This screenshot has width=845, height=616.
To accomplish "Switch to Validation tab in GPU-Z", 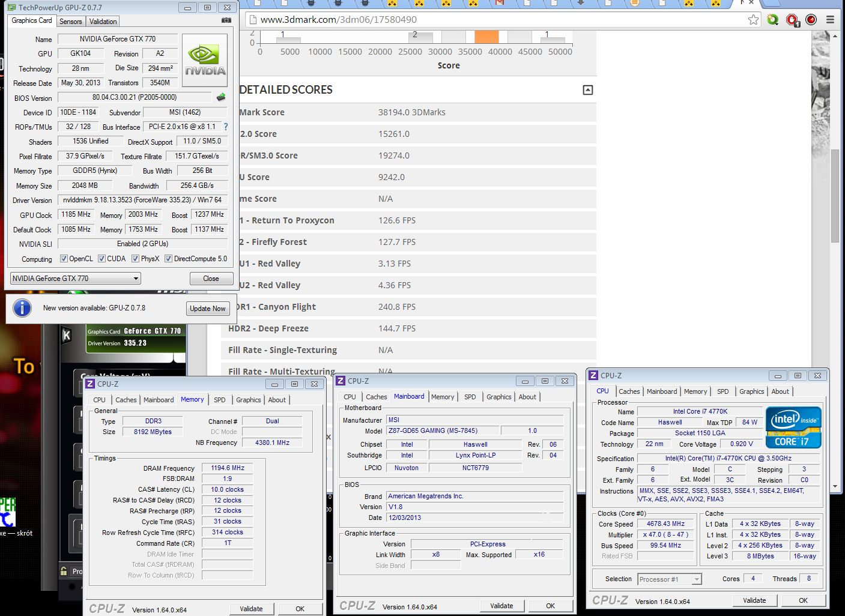I will 103,22.
